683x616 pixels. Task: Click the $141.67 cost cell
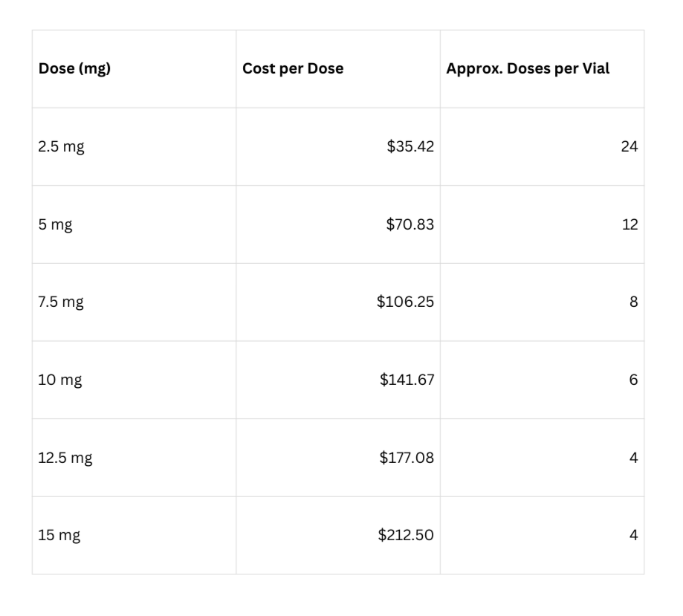[338, 380]
